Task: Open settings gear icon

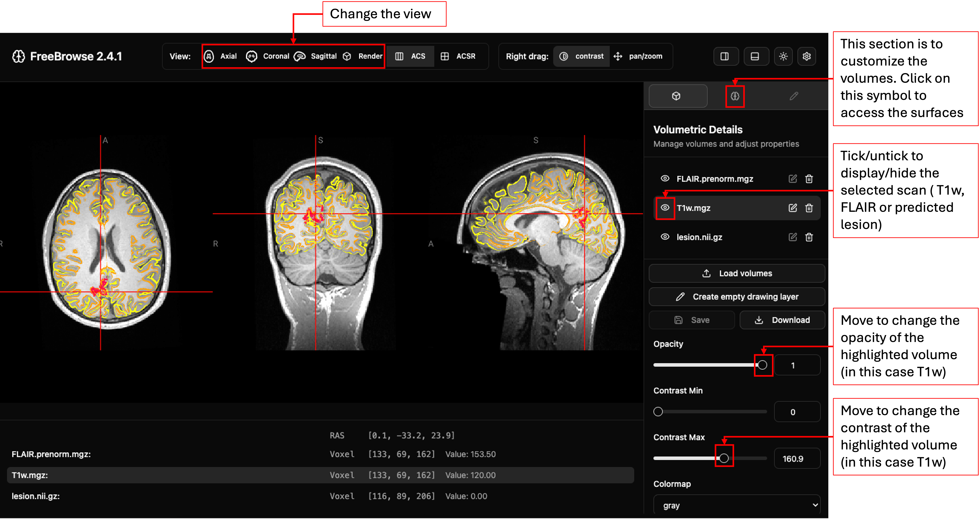Action: click(806, 56)
